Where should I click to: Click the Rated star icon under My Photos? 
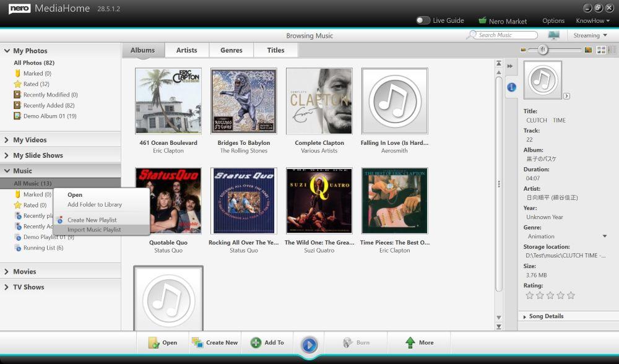(17, 84)
